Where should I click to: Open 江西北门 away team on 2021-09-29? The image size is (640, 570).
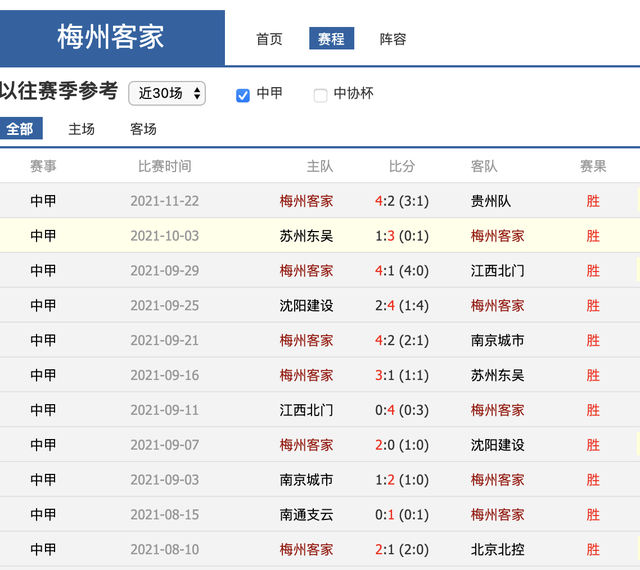[497, 271]
